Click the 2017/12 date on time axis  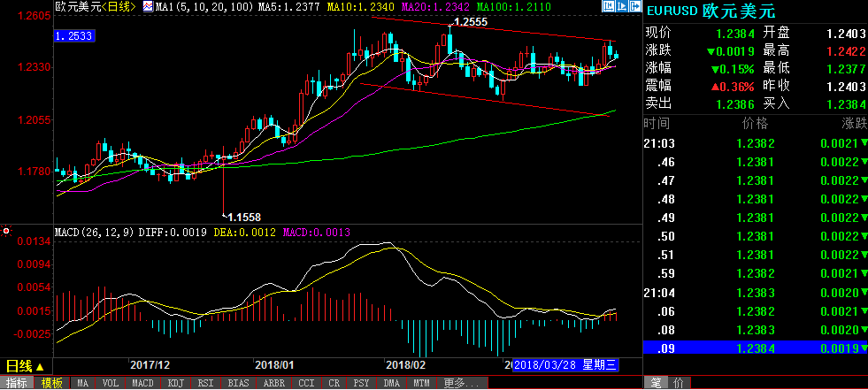[x=150, y=365]
